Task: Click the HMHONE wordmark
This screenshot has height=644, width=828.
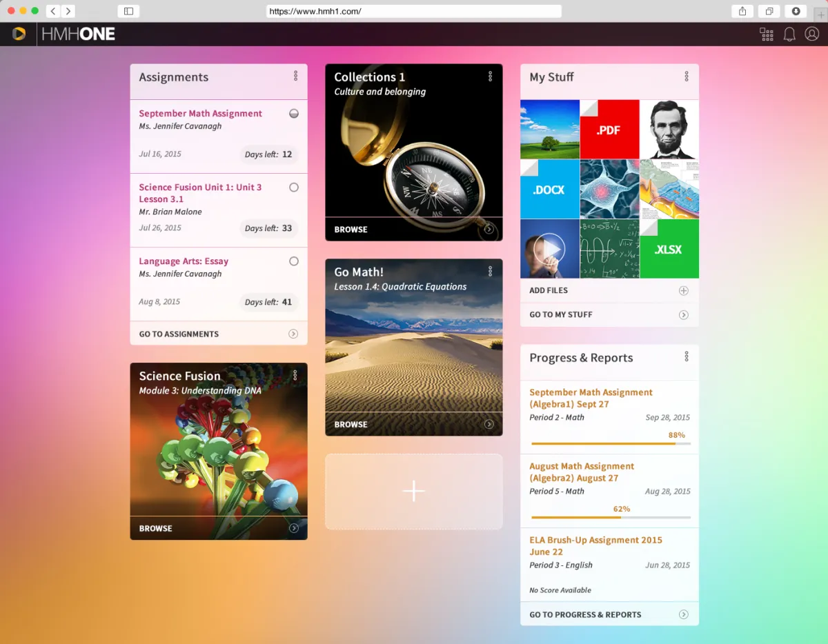Action: (78, 34)
